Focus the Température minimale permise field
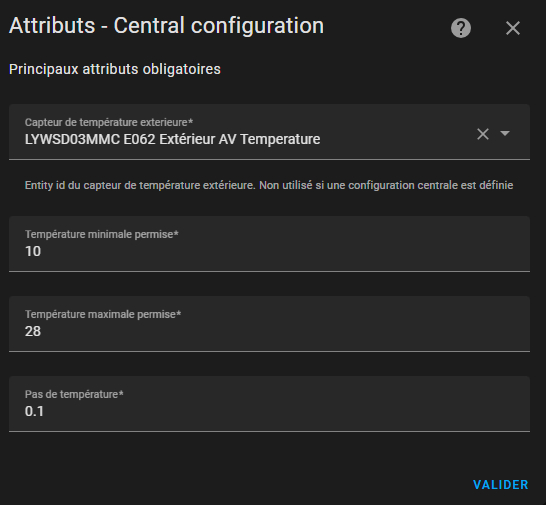 [x=269, y=244]
